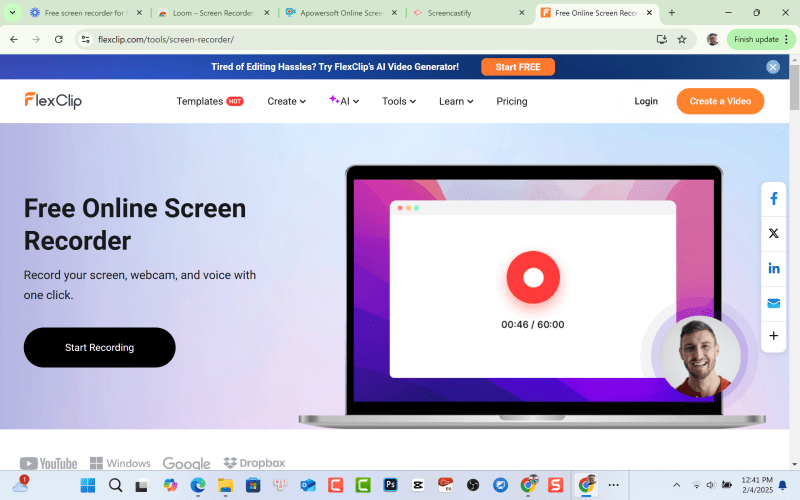This screenshot has height=500, width=800.
Task: Click the Start Recording button
Action: coord(99,347)
